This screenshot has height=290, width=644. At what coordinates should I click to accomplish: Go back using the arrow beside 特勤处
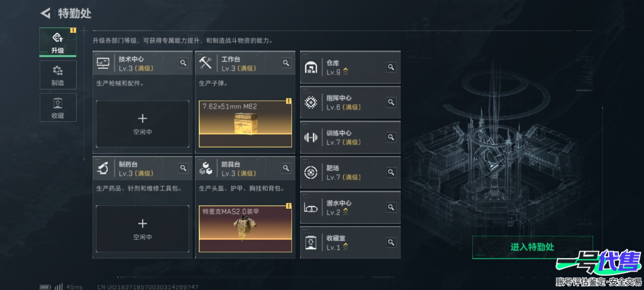coord(46,13)
